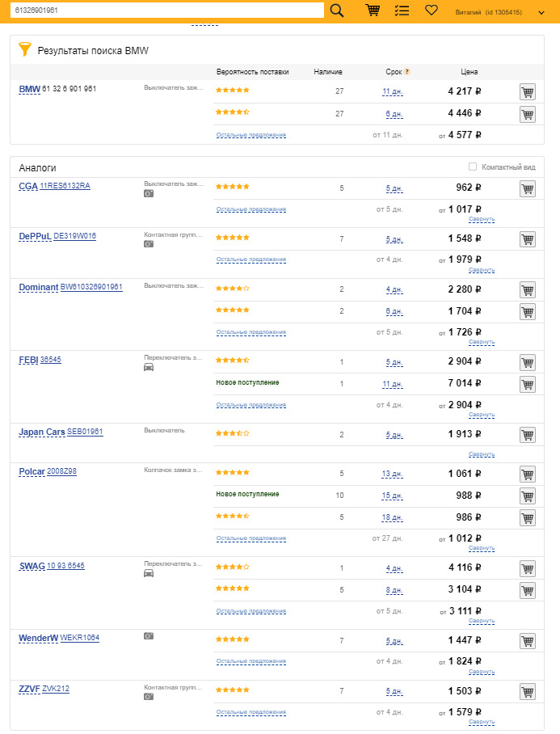Add CGA 962 ₽ offer to cart
The image size is (560, 734).
tap(527, 188)
